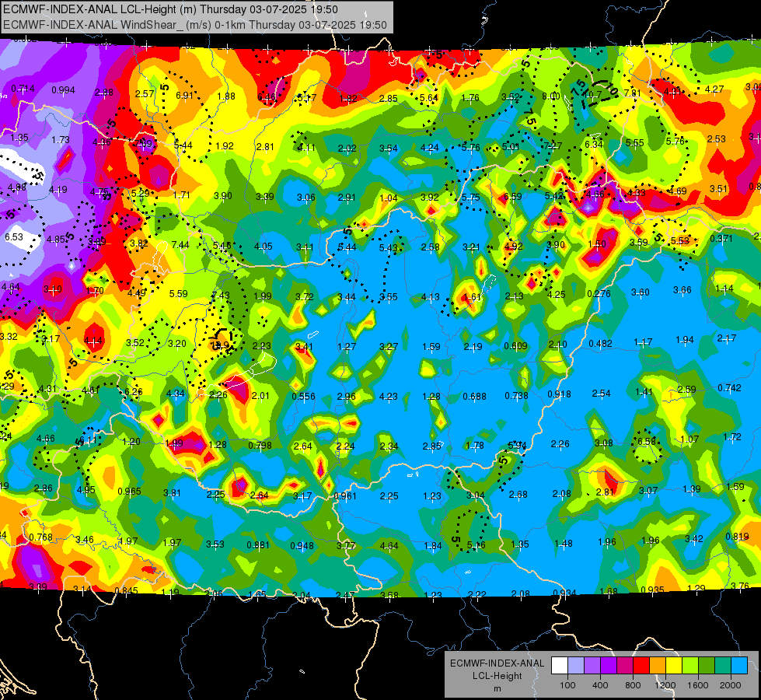Click the contour label '10' on the map

[611, 89]
